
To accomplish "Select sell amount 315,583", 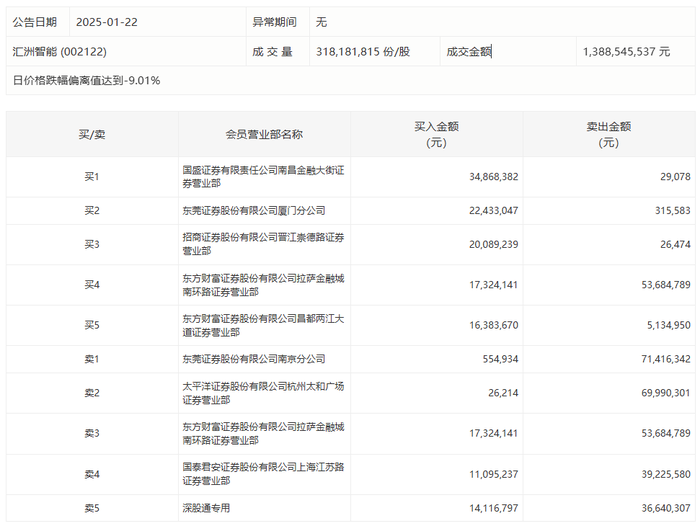I will 673,211.
